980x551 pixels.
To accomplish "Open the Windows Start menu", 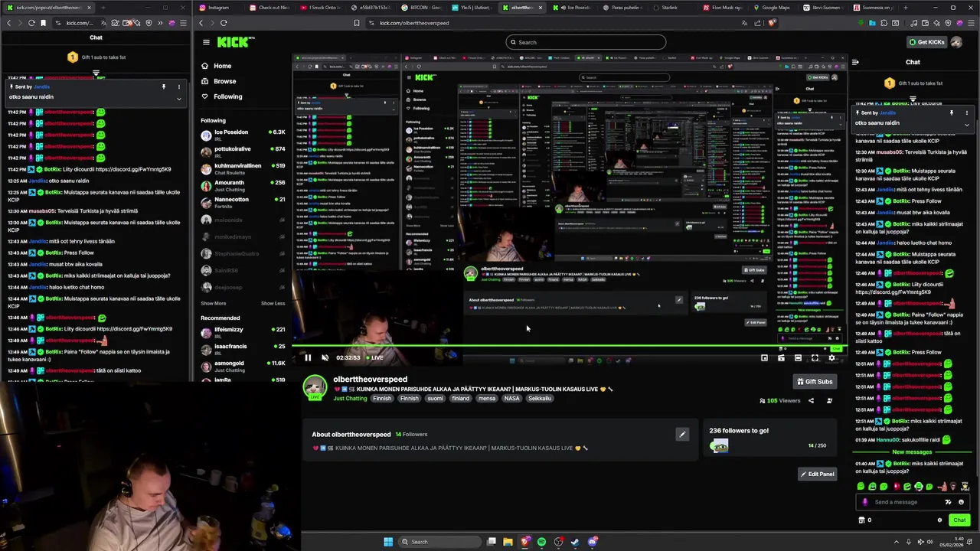I will tap(388, 542).
